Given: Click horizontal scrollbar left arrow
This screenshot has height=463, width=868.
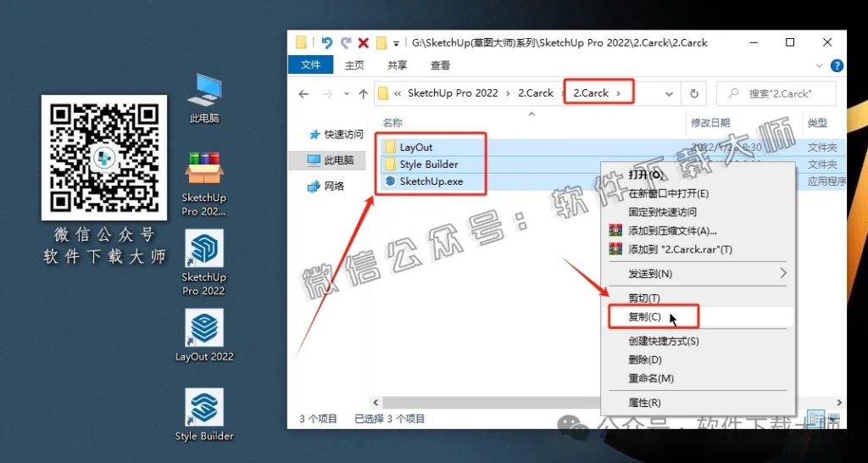Looking at the screenshot, I should coord(376,403).
